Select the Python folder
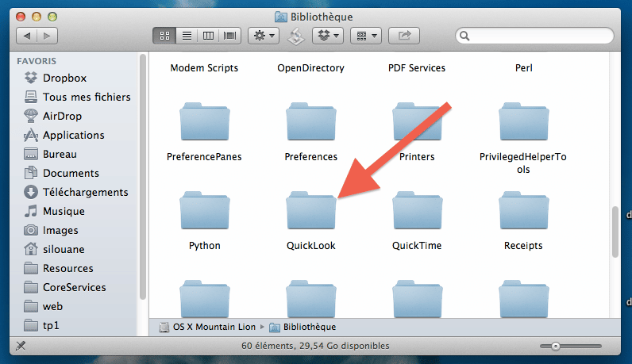Image resolution: width=632 pixels, height=364 pixels. click(204, 212)
